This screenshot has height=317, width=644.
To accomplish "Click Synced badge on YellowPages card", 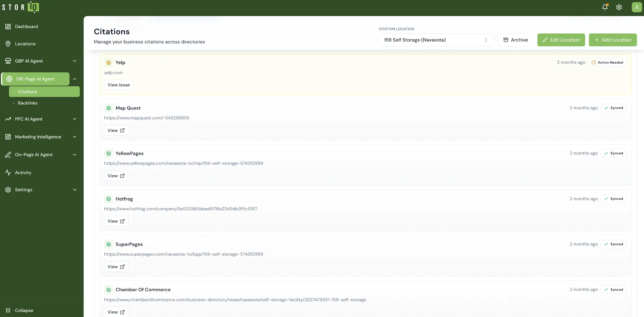I will [x=613, y=153].
